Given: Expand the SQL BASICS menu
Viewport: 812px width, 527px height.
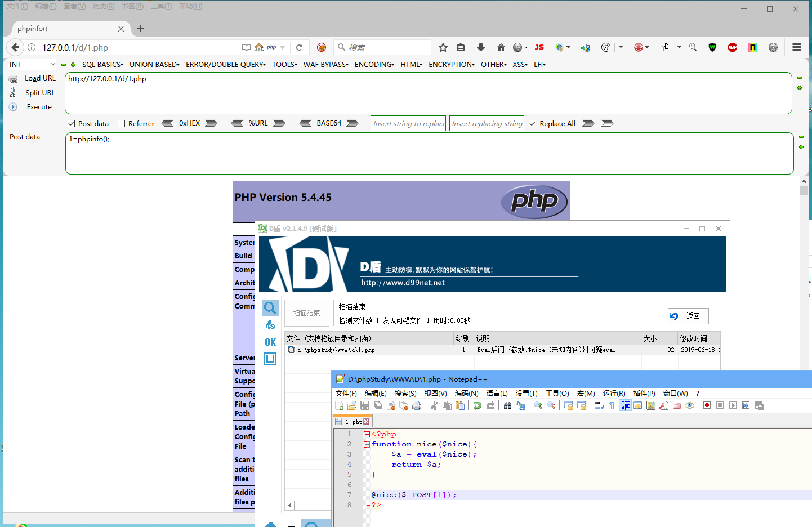Looking at the screenshot, I should (x=102, y=65).
